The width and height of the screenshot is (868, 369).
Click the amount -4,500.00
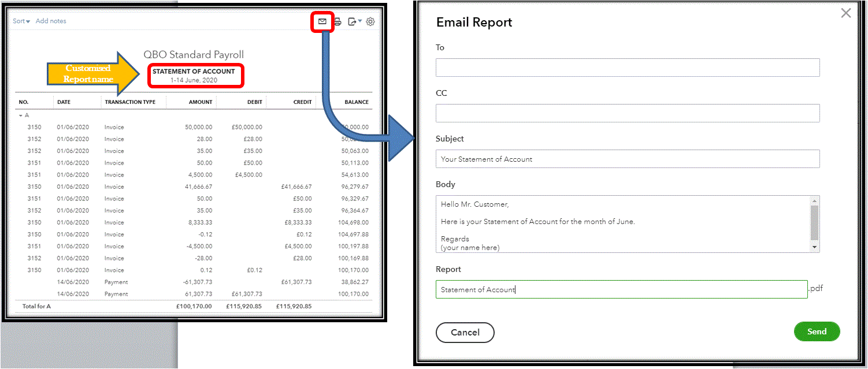(199, 247)
